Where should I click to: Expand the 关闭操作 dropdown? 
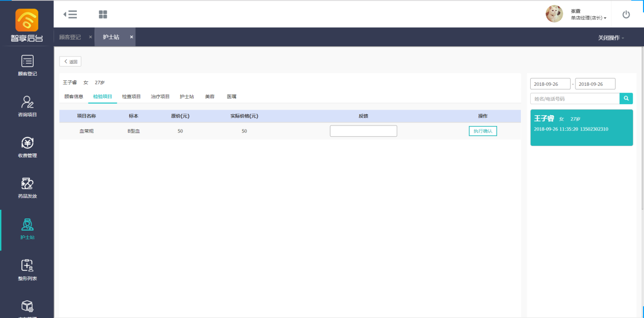[611, 38]
